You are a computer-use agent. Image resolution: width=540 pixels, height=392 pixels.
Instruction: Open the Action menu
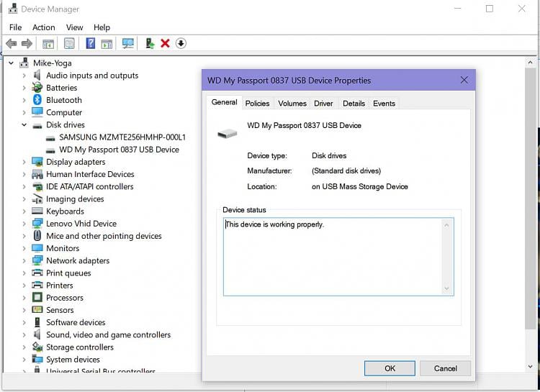43,27
